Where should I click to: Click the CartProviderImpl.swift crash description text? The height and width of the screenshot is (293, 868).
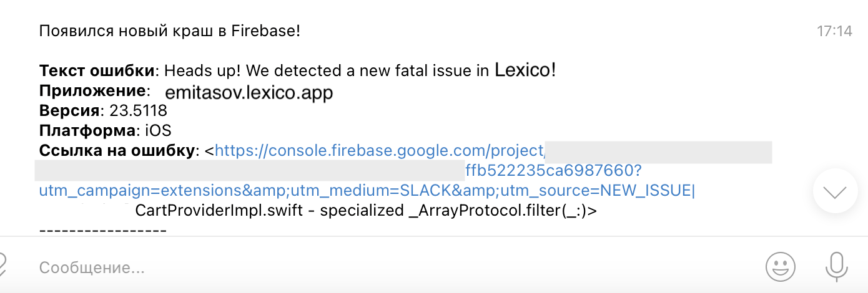(x=366, y=210)
